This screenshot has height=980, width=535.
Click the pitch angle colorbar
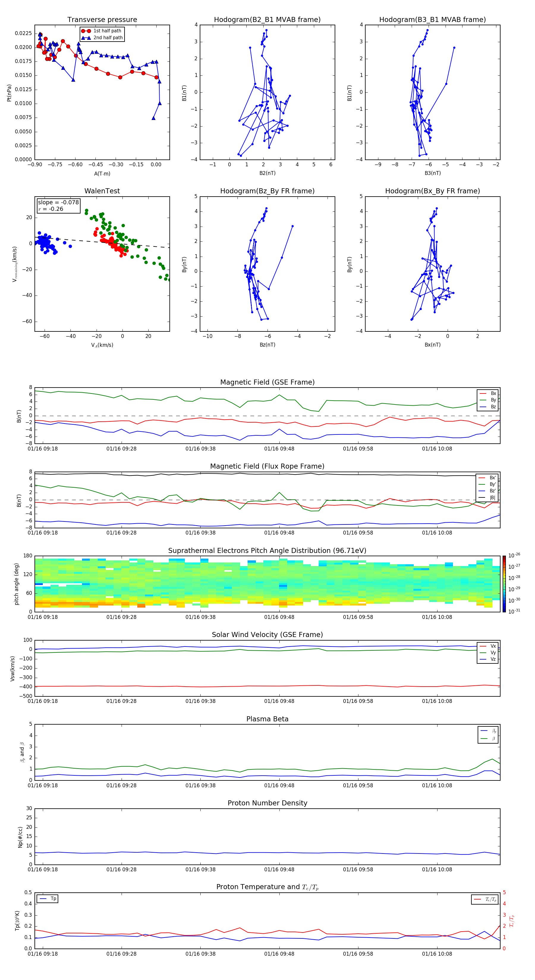pos(504,584)
